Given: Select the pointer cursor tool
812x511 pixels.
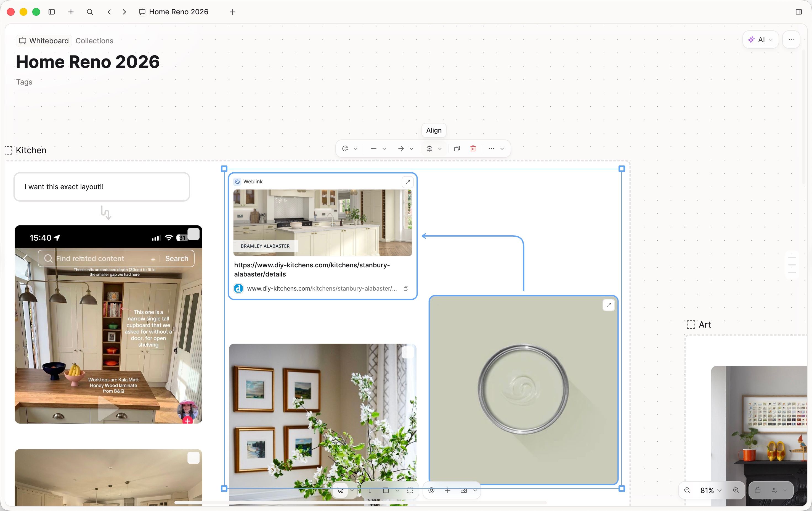Looking at the screenshot, I should click(340, 490).
